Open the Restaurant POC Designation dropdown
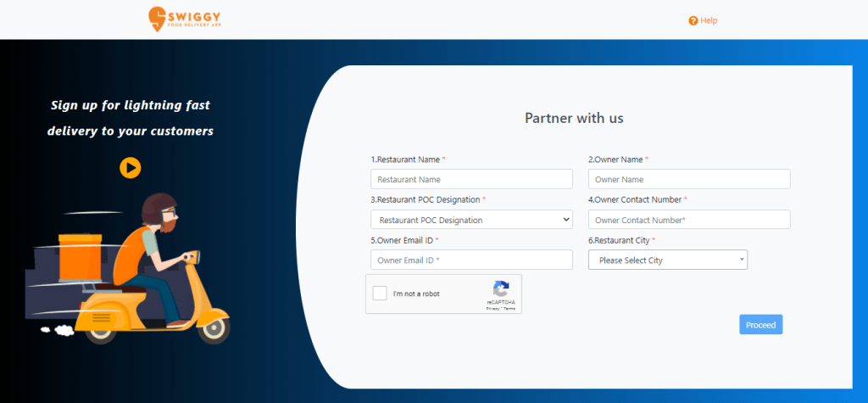This screenshot has width=868, height=403. 471,220
